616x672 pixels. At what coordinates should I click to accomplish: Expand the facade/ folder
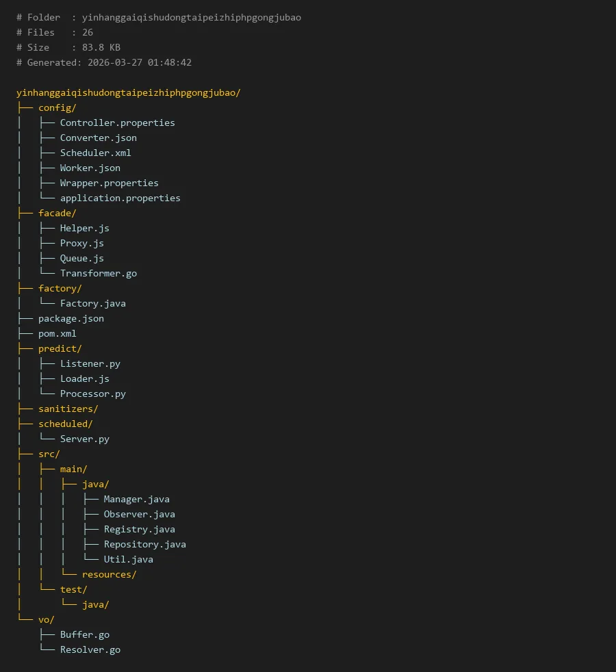click(57, 214)
